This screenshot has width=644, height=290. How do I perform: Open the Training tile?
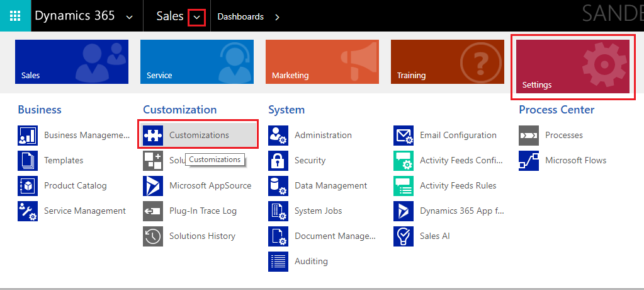(448, 62)
